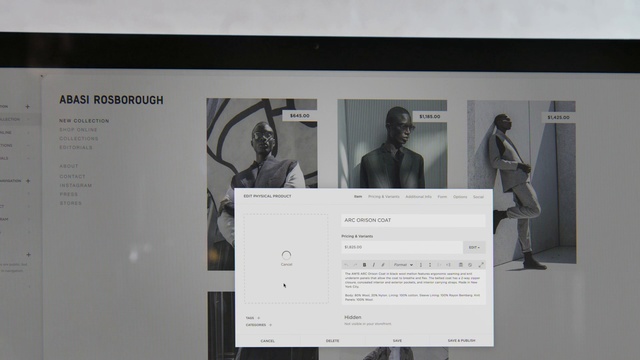Cancel the image upload under the spinner
Image resolution: width=640 pixels, height=360 pixels.
tap(287, 264)
